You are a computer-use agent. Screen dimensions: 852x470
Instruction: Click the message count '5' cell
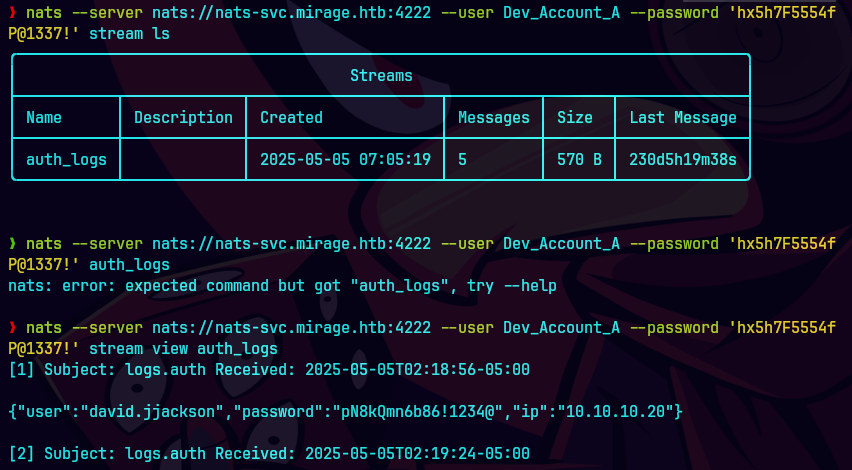click(x=462, y=159)
